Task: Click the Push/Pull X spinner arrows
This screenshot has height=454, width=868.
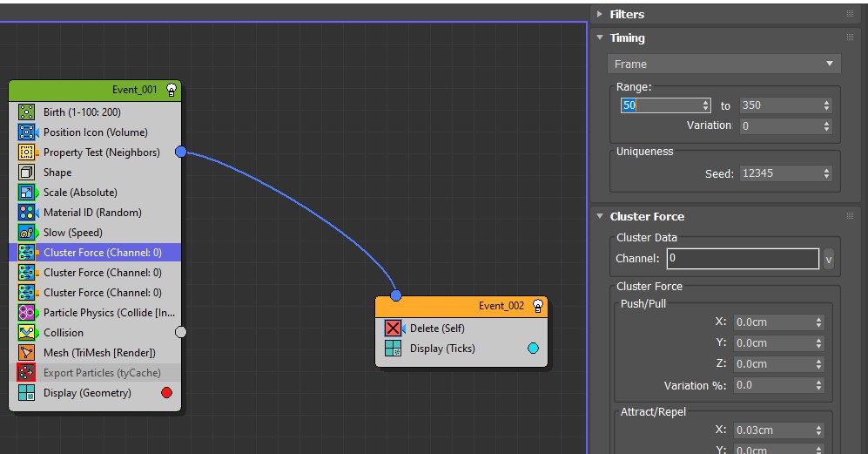Action: 818,322
